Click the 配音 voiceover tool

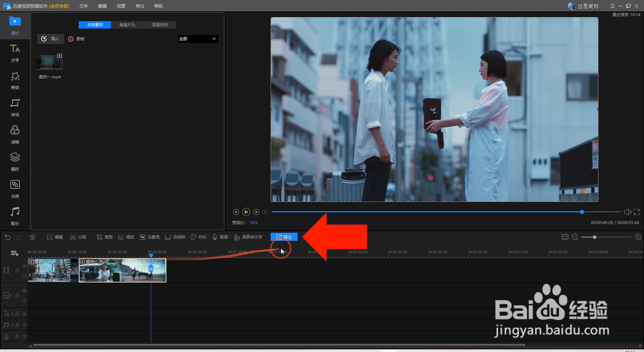coord(220,237)
